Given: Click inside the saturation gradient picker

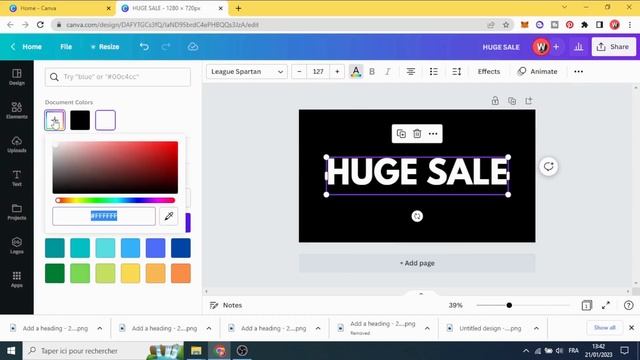Looking at the screenshot, I should tap(115, 167).
